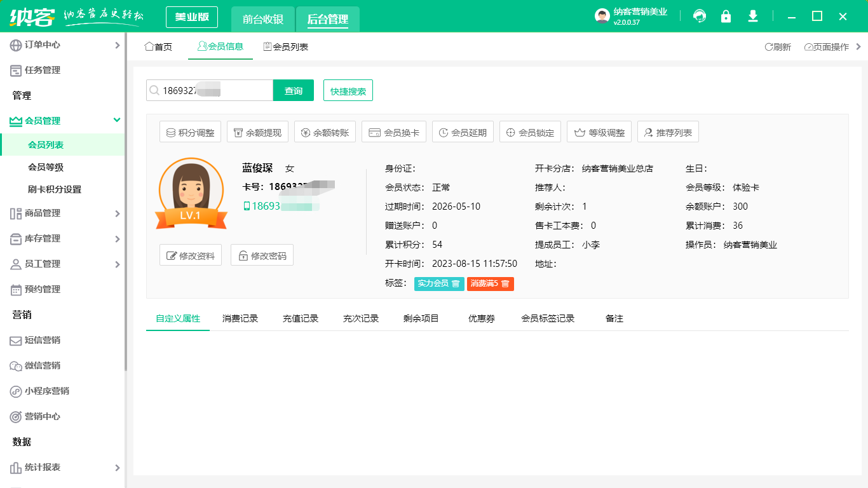
Task: Click the 修改资料 button
Action: [190, 255]
